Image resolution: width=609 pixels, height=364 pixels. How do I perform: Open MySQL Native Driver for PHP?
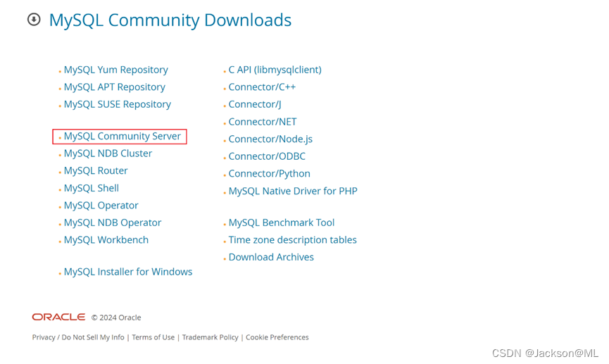(293, 191)
